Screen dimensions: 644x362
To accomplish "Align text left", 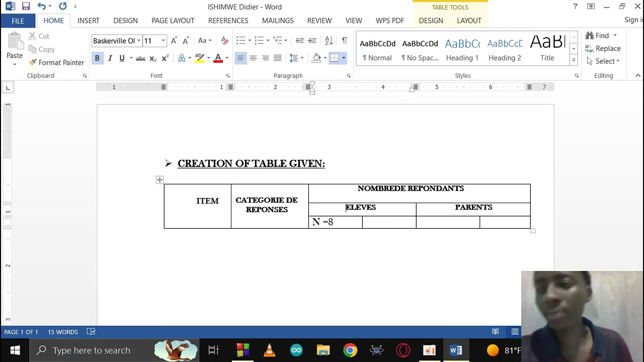I will tap(240, 58).
